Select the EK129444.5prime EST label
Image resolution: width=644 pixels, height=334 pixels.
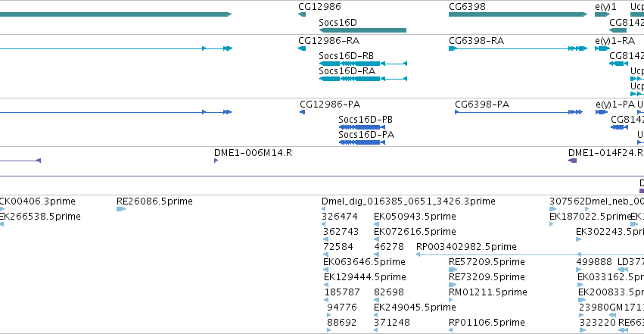pyautogui.click(x=365, y=277)
